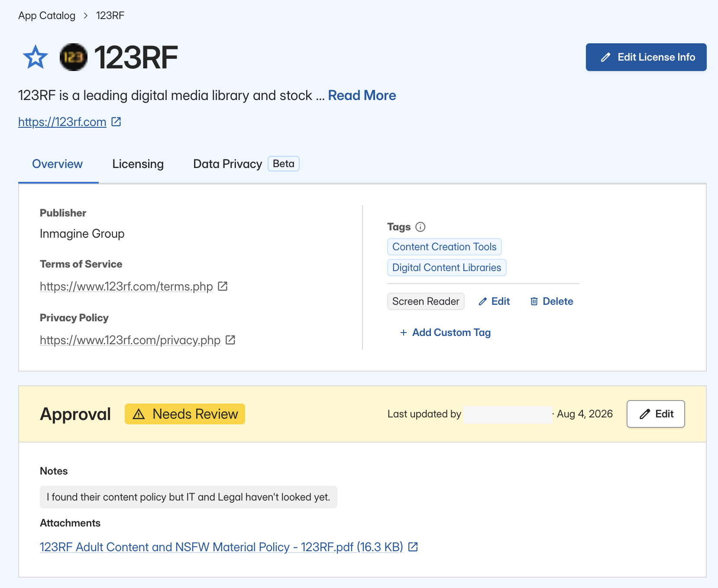Click the Inmagine Group publisher name

tap(82, 234)
